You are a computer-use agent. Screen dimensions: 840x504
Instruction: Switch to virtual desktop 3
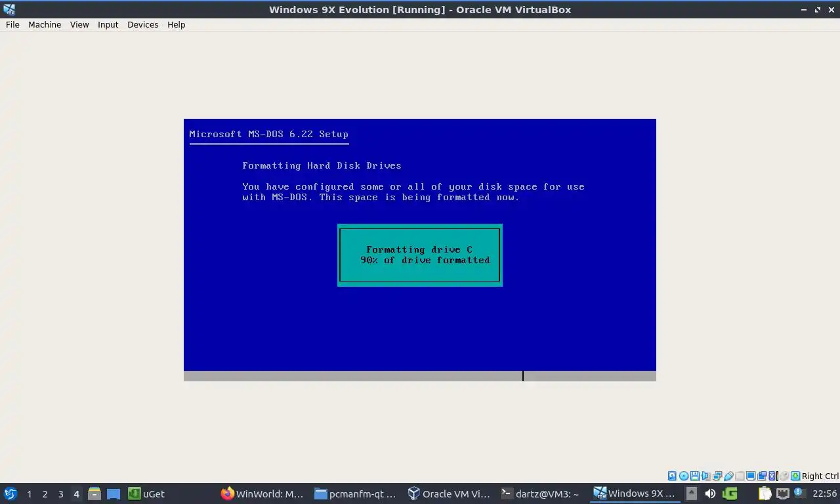click(60, 494)
